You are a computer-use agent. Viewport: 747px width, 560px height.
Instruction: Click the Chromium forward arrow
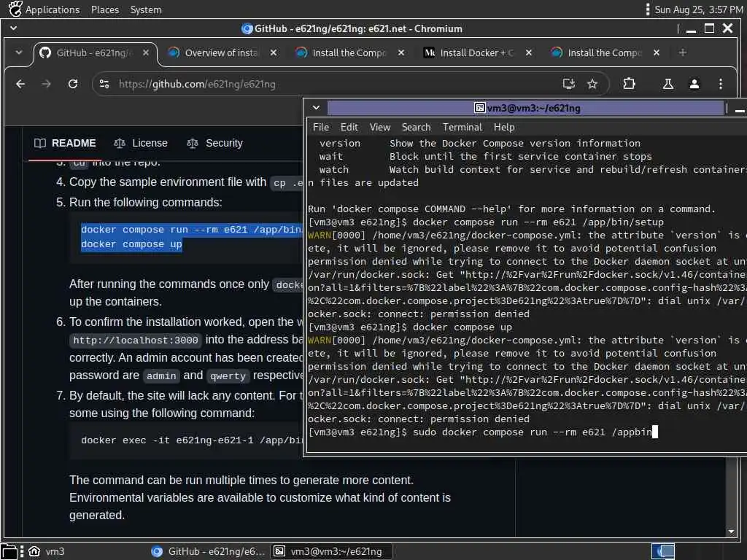(x=46, y=85)
